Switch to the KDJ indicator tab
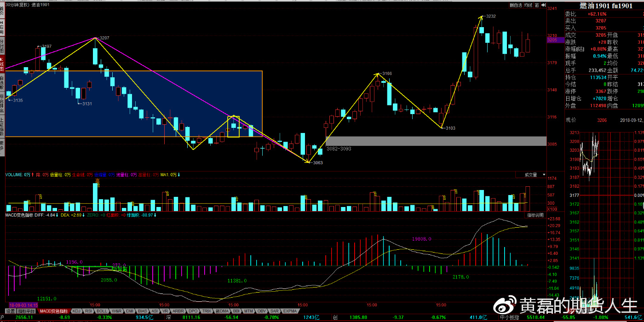Image resolution: width=644 pixels, height=322 pixels. (x=76, y=311)
